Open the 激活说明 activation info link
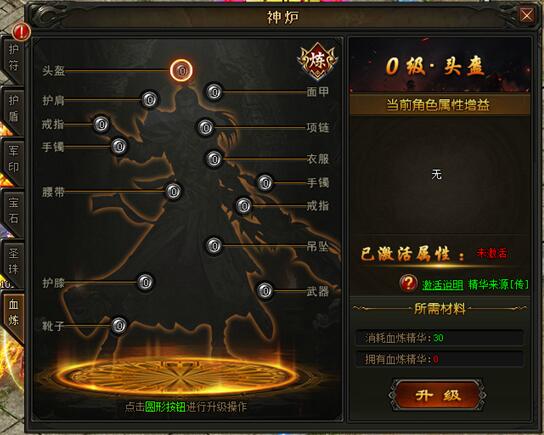This screenshot has height=435, width=544. tap(442, 285)
